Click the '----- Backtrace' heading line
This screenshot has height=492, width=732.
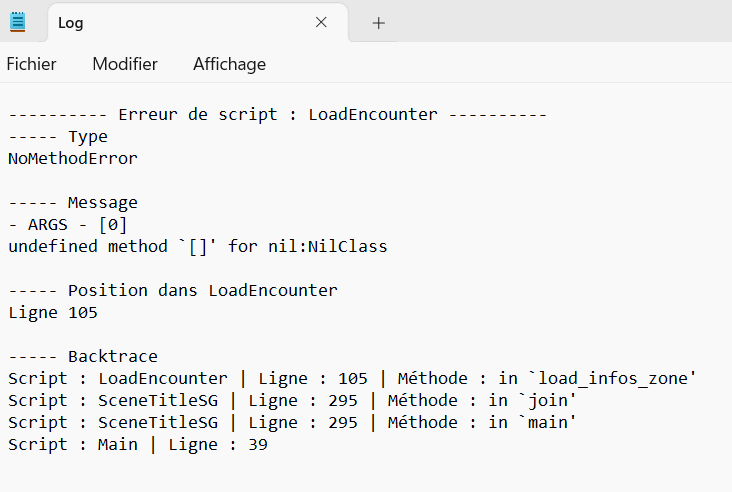83,357
